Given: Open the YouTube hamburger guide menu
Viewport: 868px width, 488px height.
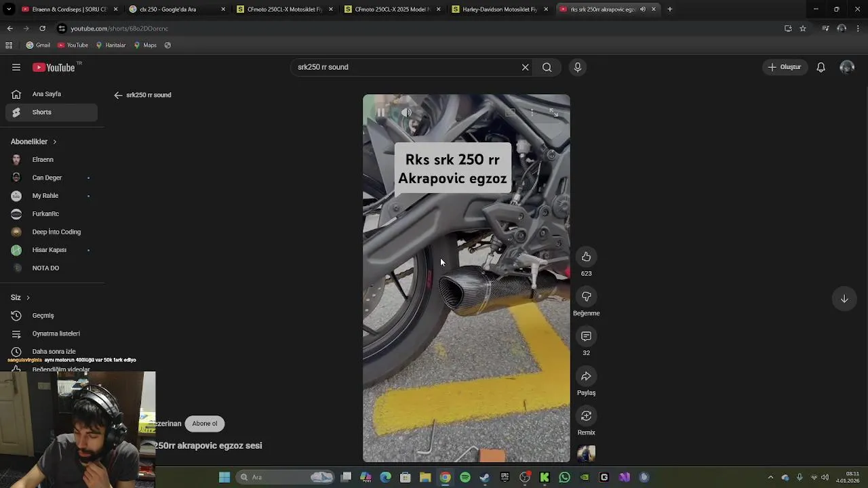Looking at the screenshot, I should tap(16, 67).
